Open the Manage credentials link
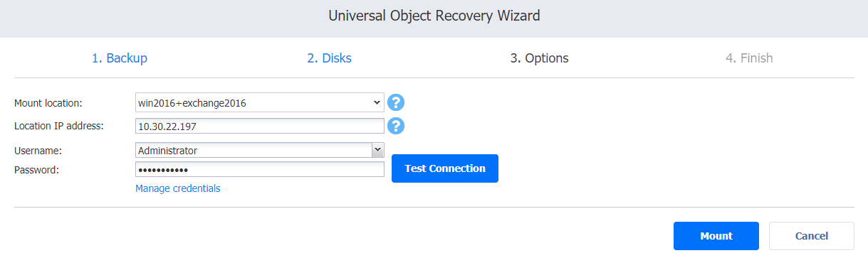868x258 pixels. click(x=178, y=188)
